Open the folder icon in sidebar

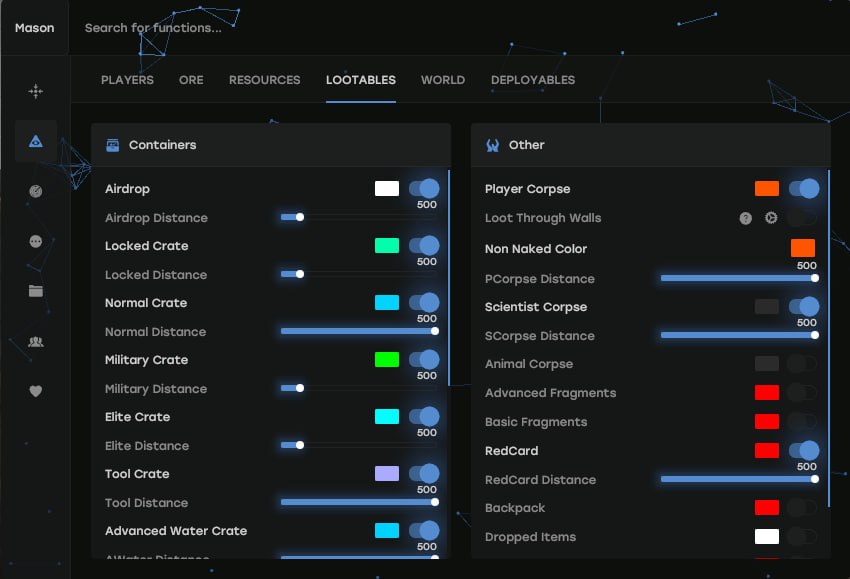(36, 291)
